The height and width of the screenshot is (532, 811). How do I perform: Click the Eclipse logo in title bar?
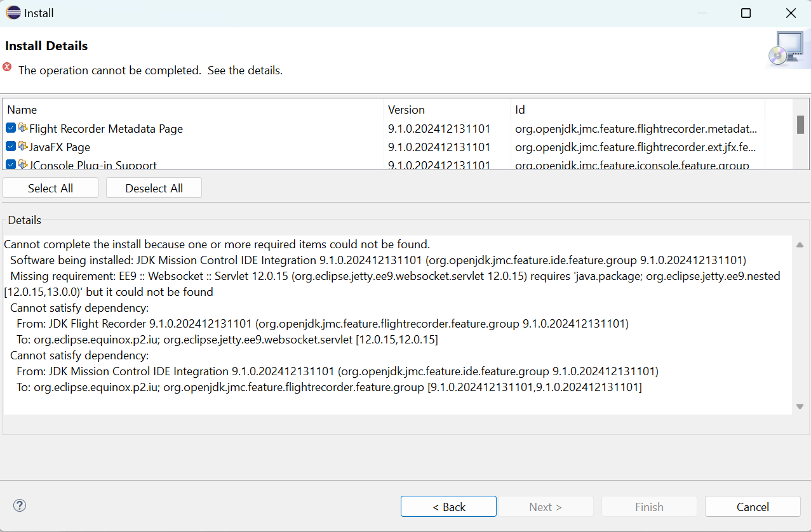pyautogui.click(x=13, y=13)
